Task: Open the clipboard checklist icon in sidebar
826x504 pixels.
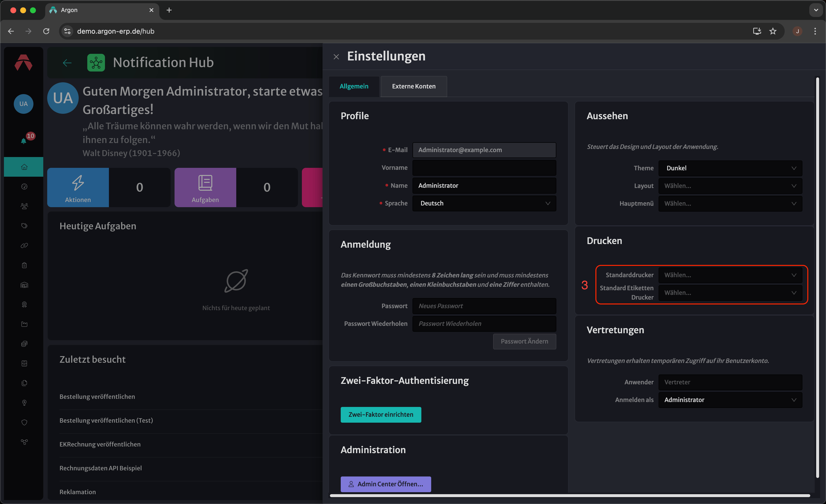Action: 24,265
